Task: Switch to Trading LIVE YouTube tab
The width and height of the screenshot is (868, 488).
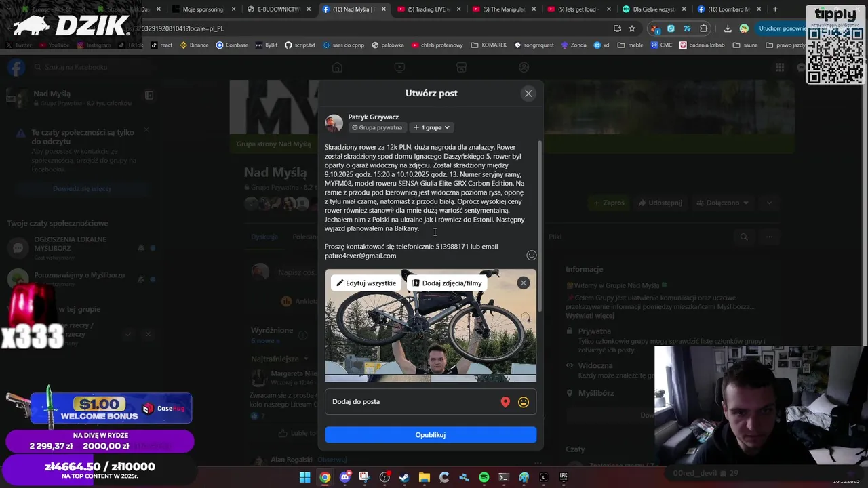Action: [x=429, y=9]
